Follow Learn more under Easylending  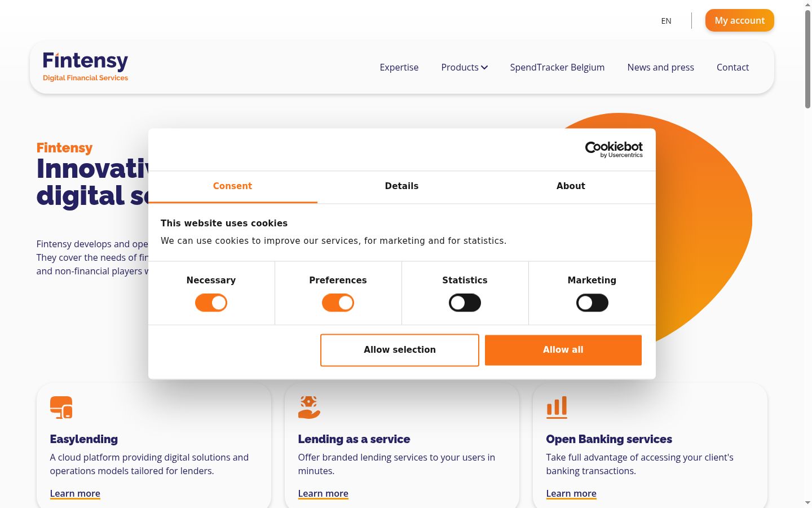pyautogui.click(x=75, y=494)
